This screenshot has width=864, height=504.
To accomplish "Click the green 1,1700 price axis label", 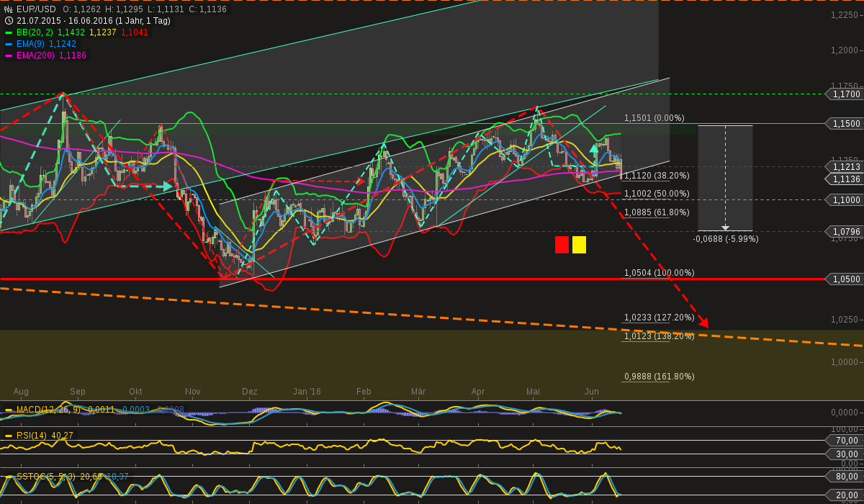I will click(846, 94).
